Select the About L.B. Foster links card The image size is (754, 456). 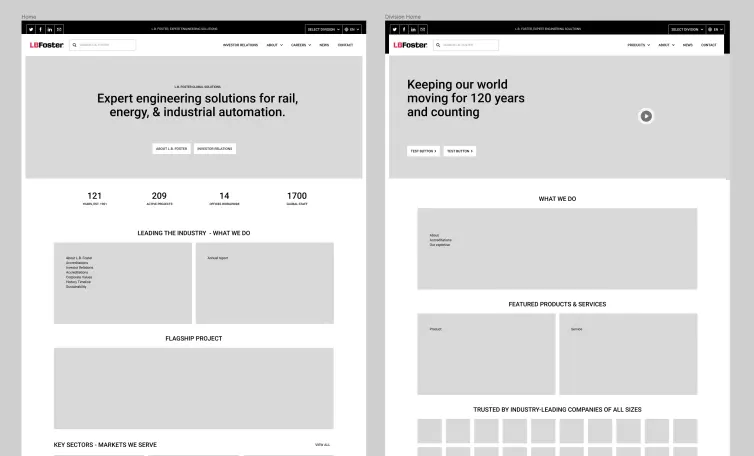123,283
